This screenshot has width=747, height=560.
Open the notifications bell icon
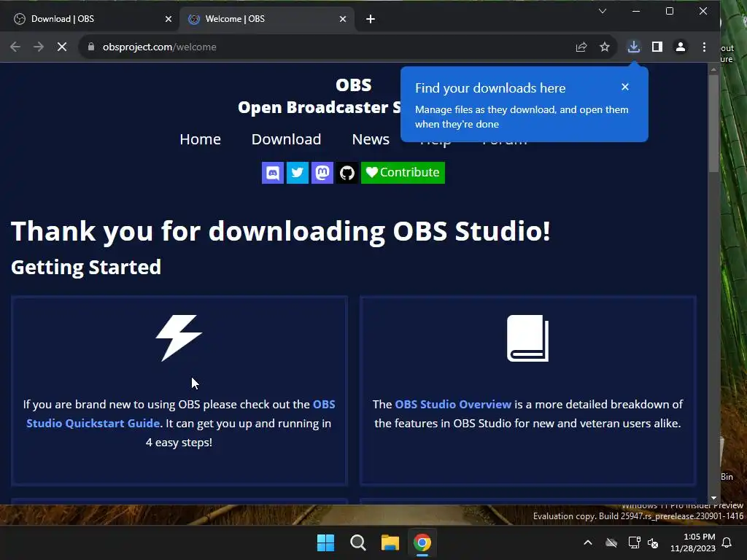click(x=727, y=542)
